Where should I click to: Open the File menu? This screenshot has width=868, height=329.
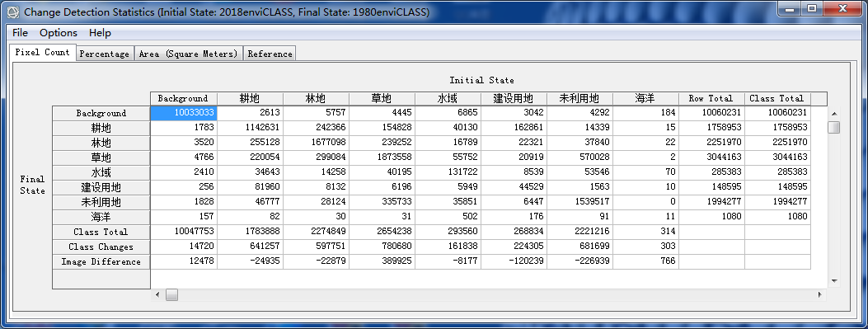(20, 33)
